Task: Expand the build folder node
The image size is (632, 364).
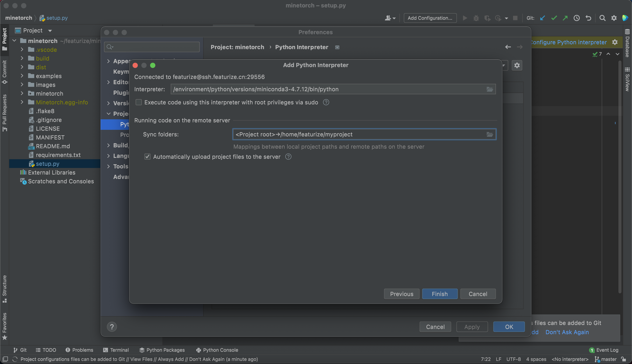Action: coord(22,58)
